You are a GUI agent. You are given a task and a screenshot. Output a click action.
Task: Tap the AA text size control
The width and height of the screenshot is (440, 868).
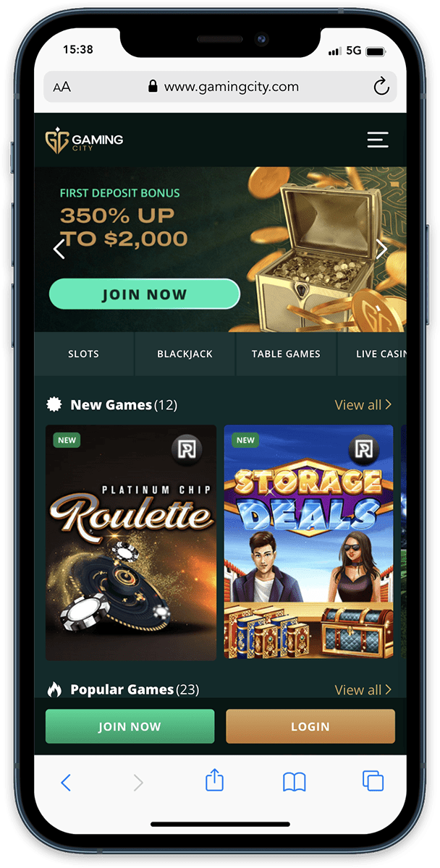click(62, 88)
